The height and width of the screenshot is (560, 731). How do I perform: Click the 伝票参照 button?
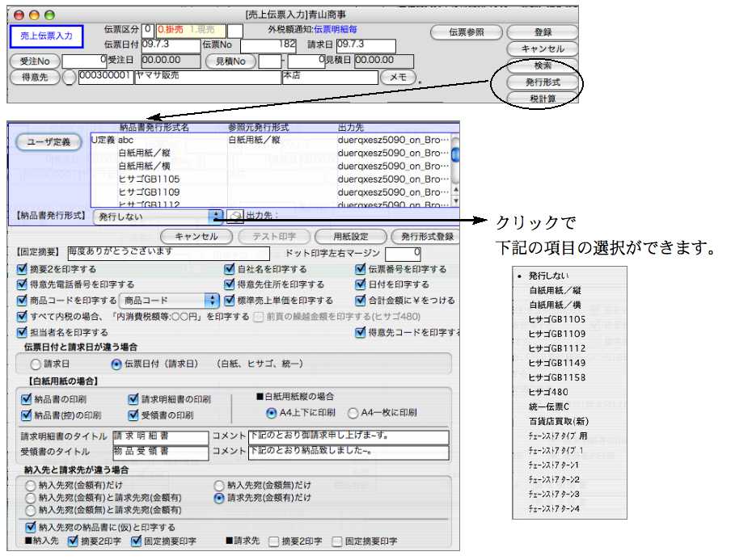[467, 32]
